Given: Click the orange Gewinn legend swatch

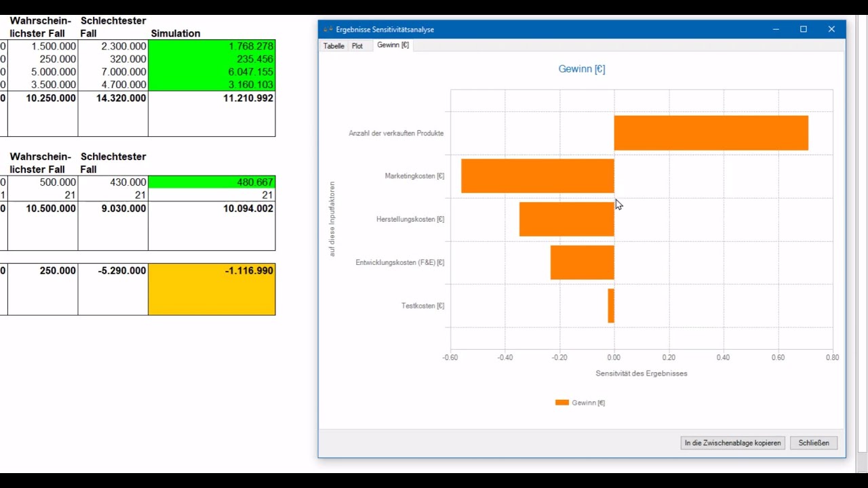Looking at the screenshot, I should coord(561,403).
